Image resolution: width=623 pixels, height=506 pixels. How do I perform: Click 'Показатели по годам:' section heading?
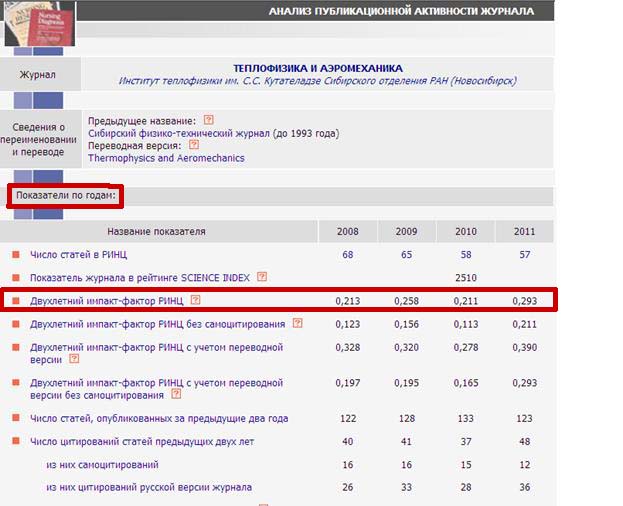coord(66,195)
